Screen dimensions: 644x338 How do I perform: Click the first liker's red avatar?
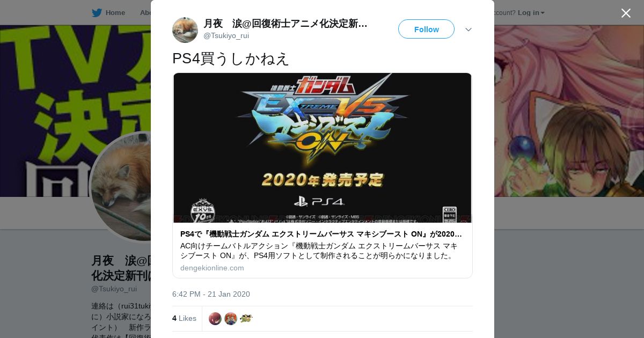pos(215,319)
